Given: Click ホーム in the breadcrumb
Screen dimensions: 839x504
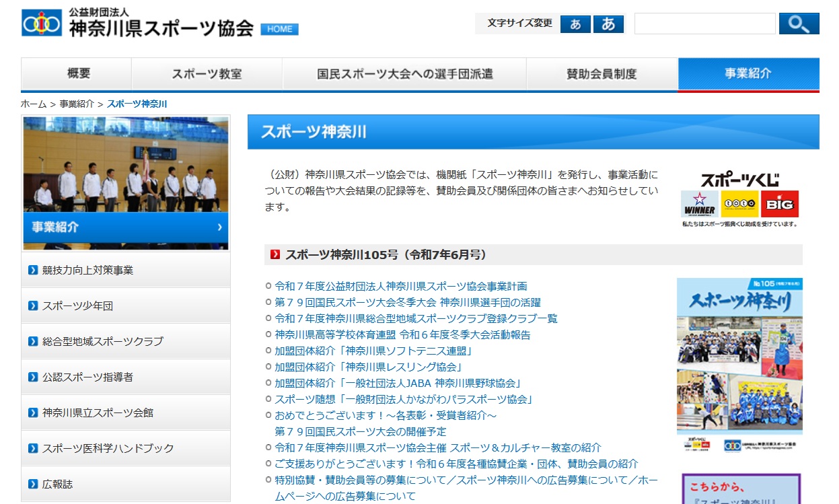Looking at the screenshot, I should click(34, 104).
